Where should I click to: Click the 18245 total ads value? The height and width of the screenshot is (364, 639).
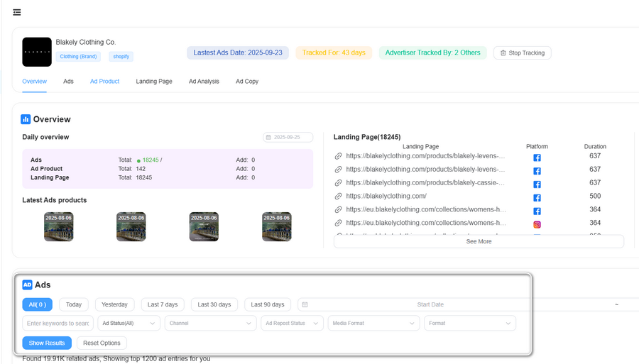pos(151,160)
